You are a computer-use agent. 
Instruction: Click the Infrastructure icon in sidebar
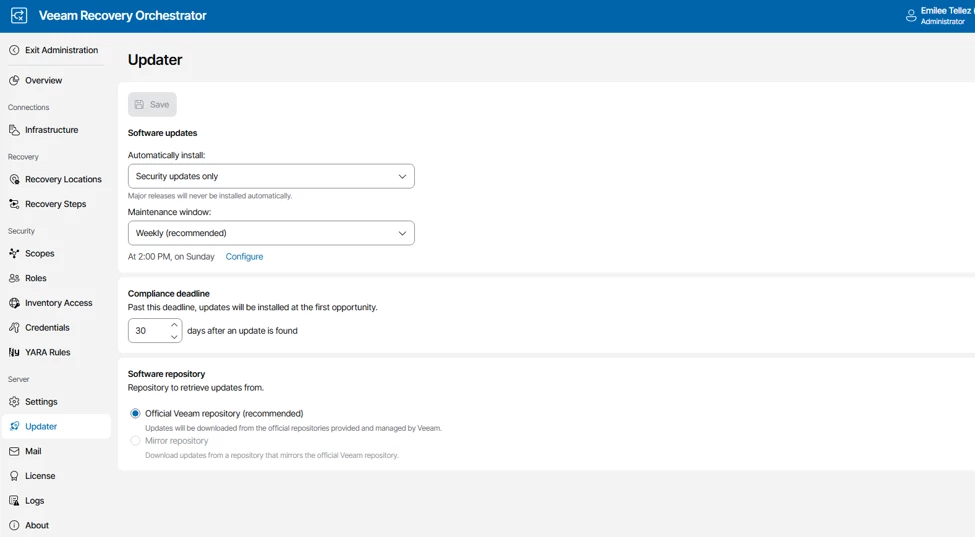14,130
